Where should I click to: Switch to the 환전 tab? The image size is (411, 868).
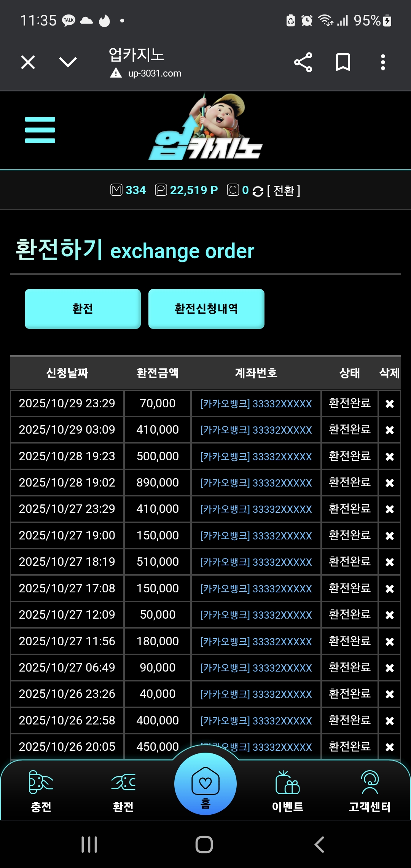click(x=83, y=309)
